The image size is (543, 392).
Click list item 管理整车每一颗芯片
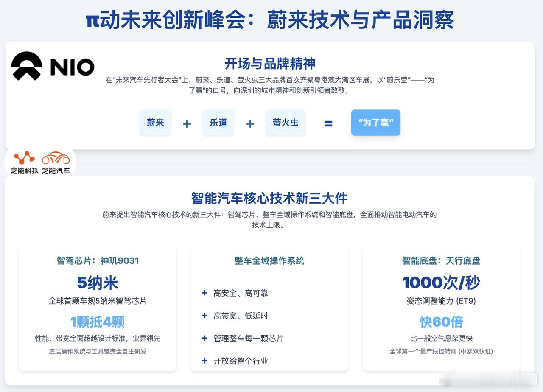tap(248, 339)
